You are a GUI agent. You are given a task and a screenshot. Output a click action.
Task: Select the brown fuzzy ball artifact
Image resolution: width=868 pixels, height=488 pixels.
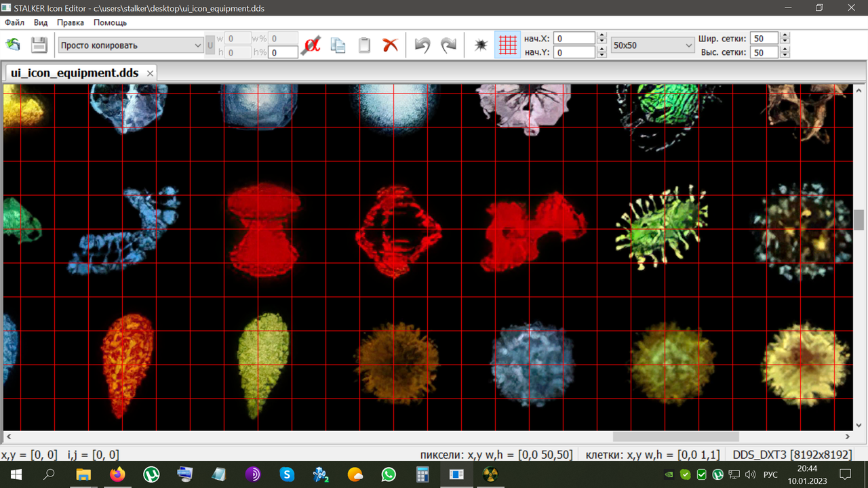click(397, 364)
